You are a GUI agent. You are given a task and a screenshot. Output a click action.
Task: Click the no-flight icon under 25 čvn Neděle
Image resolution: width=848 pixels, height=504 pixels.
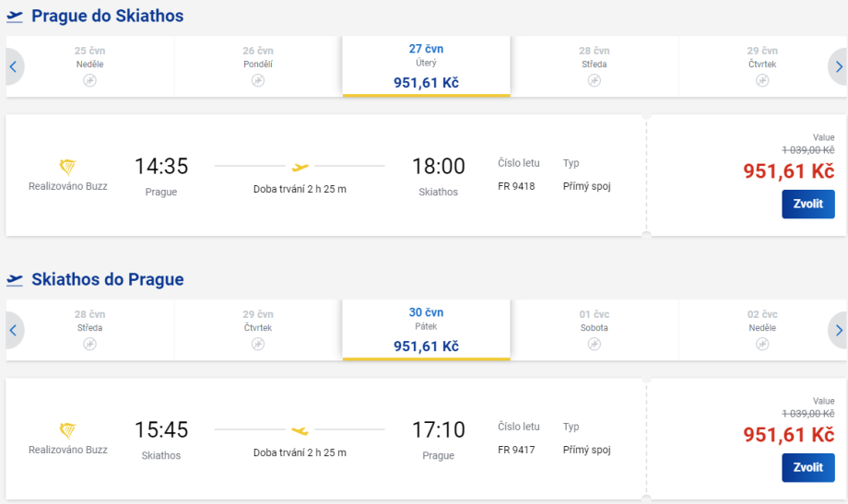(x=89, y=81)
